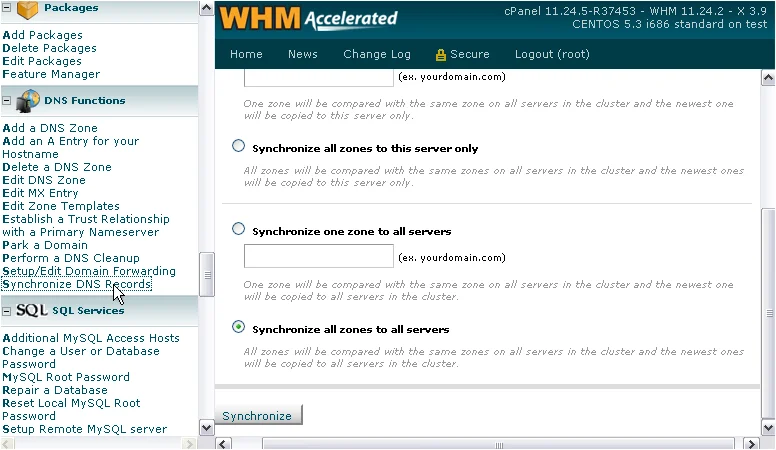The width and height of the screenshot is (776, 450).
Task: Select 'Synchronize one zone to all servers' option
Action: [x=238, y=229]
